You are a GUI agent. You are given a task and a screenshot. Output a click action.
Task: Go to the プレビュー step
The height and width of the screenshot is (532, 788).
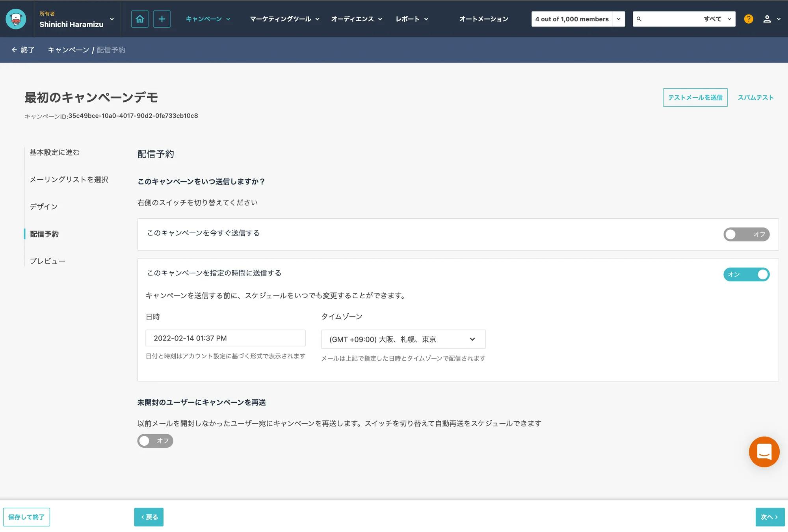pos(48,261)
